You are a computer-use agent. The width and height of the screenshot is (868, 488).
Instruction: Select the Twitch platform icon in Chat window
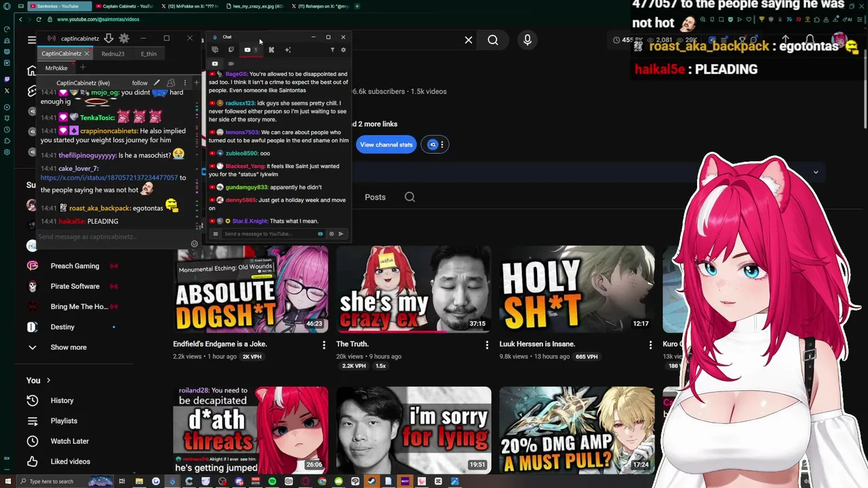coord(231,49)
